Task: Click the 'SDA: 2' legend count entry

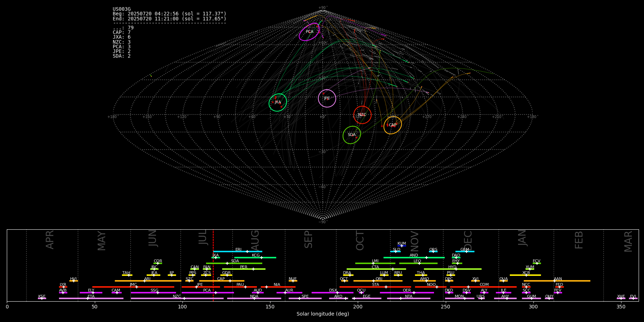Action: point(122,56)
